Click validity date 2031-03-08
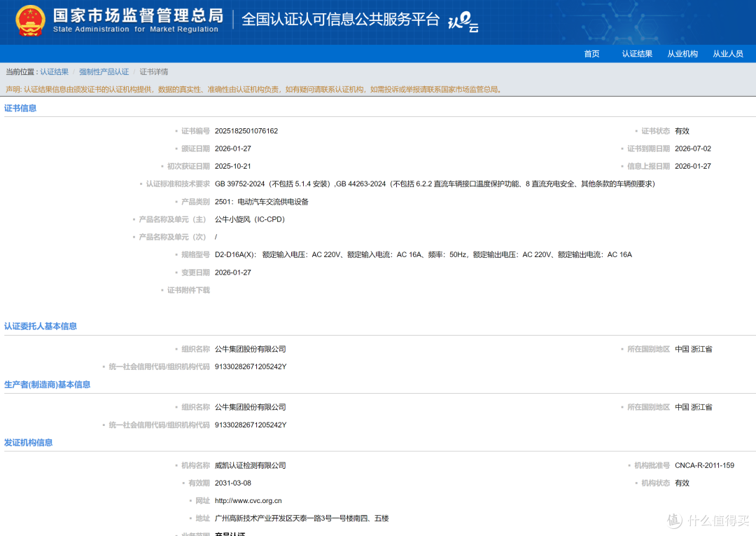Screen dimensions: 756x536 coord(233,483)
